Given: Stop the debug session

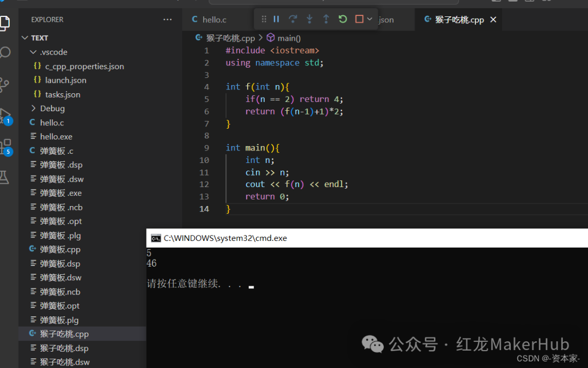Looking at the screenshot, I should (359, 19).
